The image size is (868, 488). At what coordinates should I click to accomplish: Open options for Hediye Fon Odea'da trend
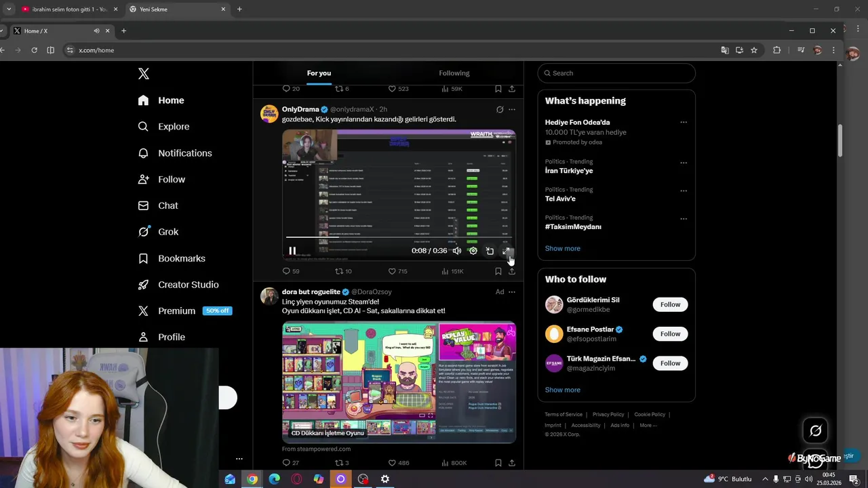point(684,123)
